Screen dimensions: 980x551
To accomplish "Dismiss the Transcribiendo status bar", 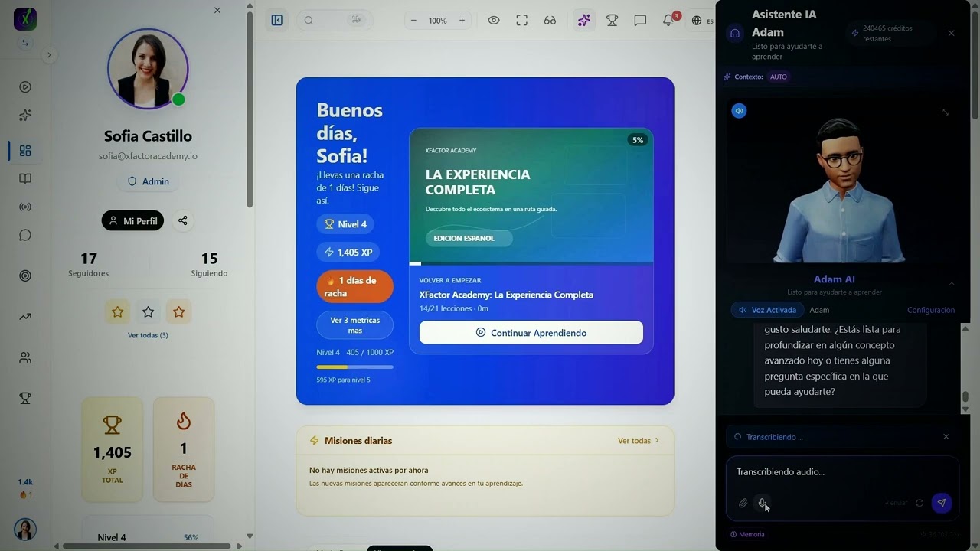I will click(x=946, y=437).
